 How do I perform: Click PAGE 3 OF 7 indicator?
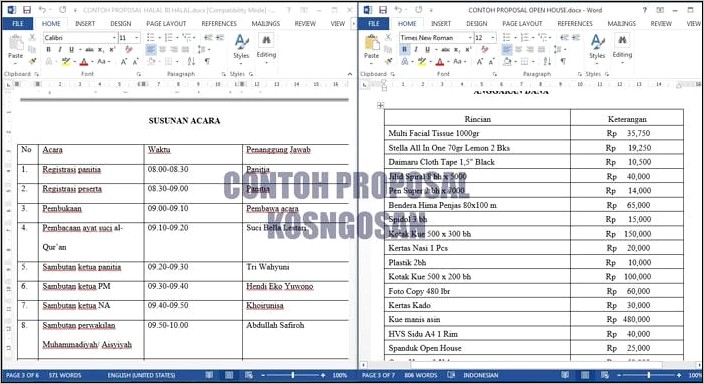(x=378, y=375)
